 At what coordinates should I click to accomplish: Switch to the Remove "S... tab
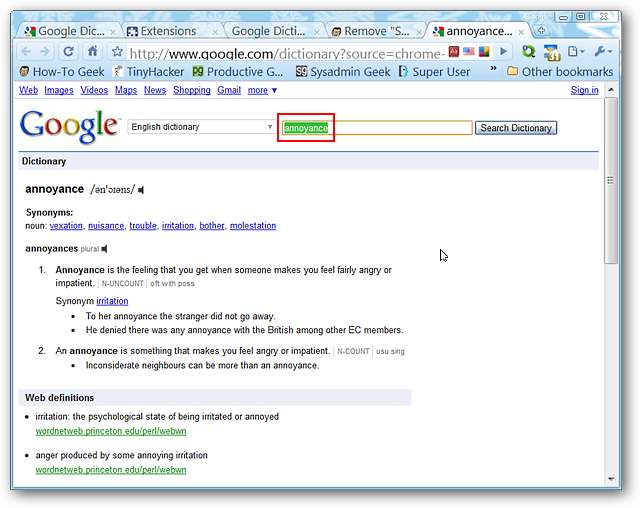coord(371,31)
